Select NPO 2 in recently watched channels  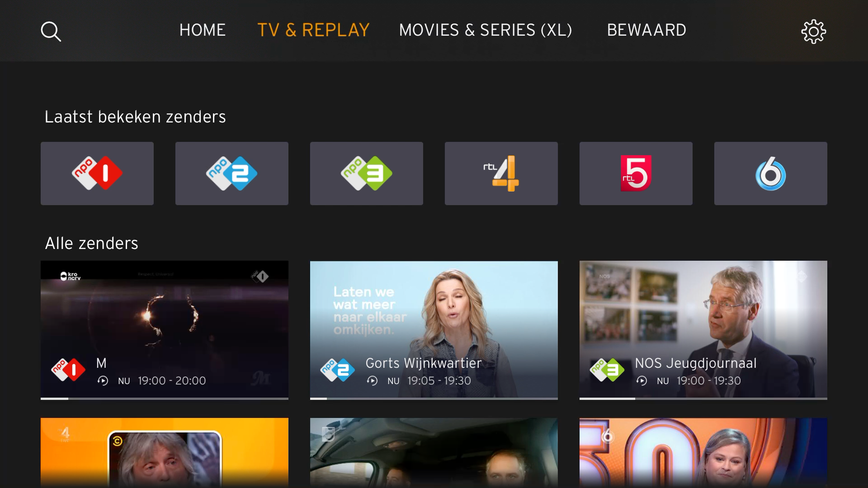[232, 174]
